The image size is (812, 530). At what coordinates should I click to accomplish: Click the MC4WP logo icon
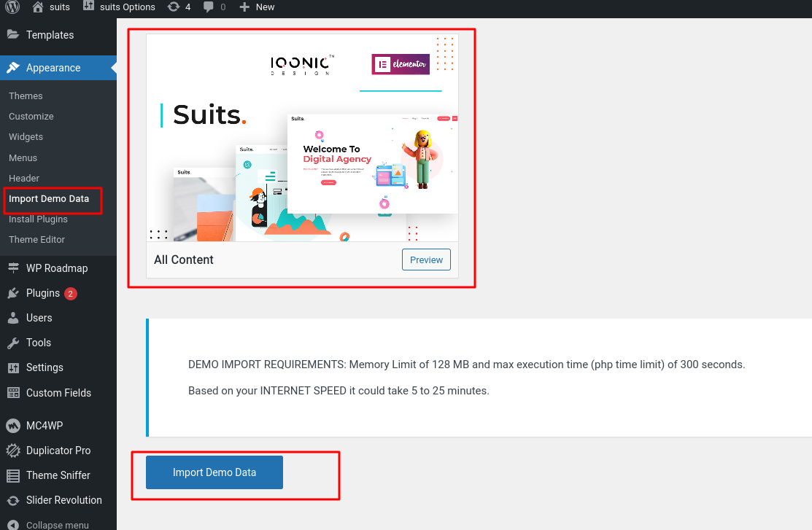13,426
